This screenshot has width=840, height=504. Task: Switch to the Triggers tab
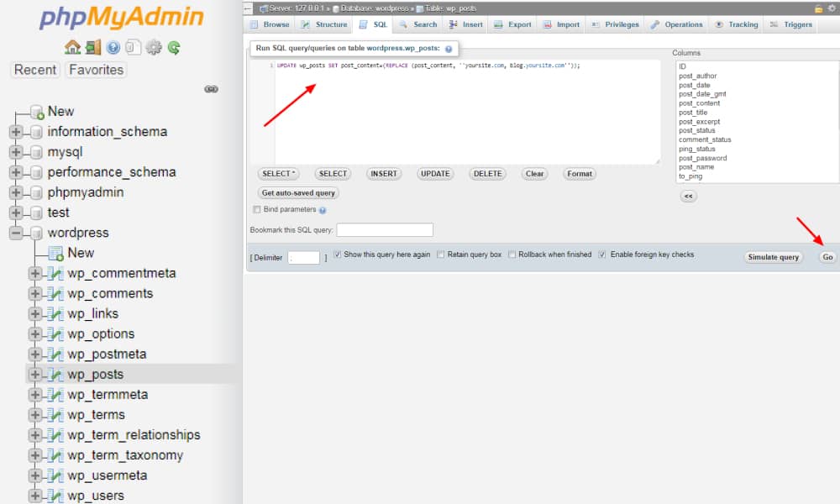(791, 24)
